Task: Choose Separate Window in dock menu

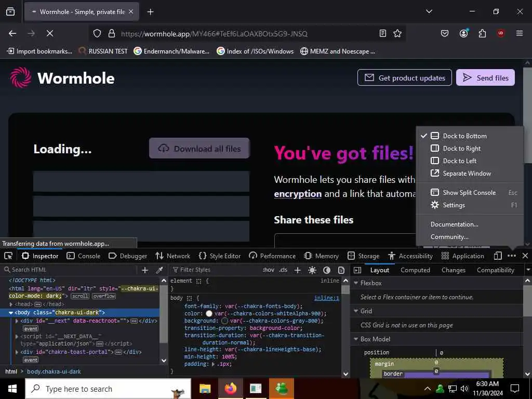Action: pyautogui.click(x=470, y=174)
